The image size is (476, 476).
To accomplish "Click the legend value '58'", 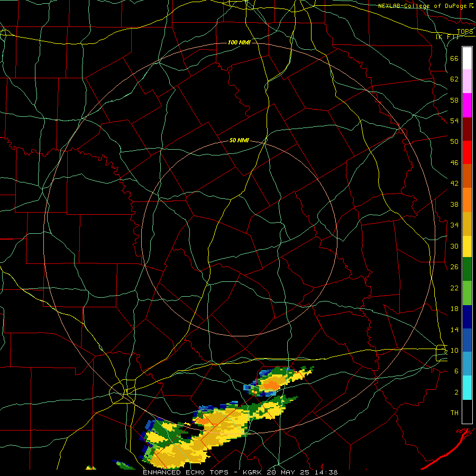I will (454, 100).
